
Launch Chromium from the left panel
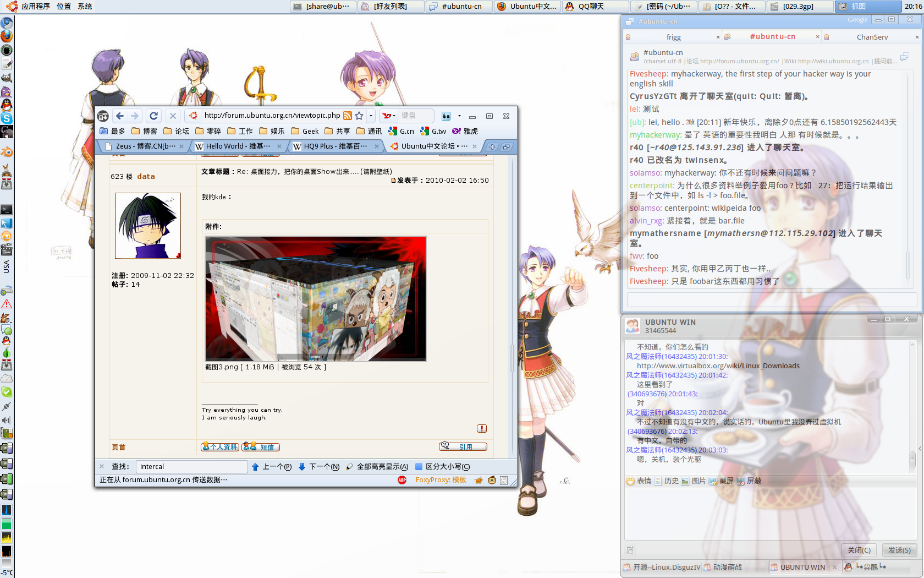pos(6,23)
